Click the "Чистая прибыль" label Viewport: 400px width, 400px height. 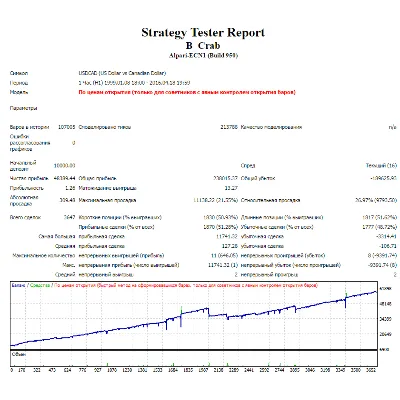29,178
